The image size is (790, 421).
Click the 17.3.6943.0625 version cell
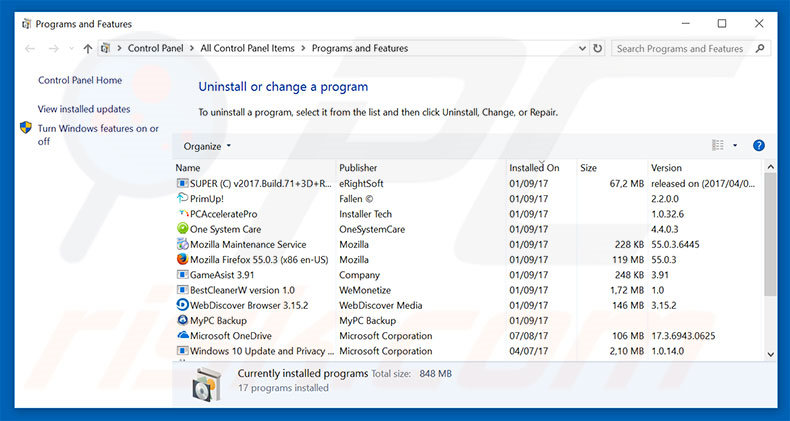point(683,336)
